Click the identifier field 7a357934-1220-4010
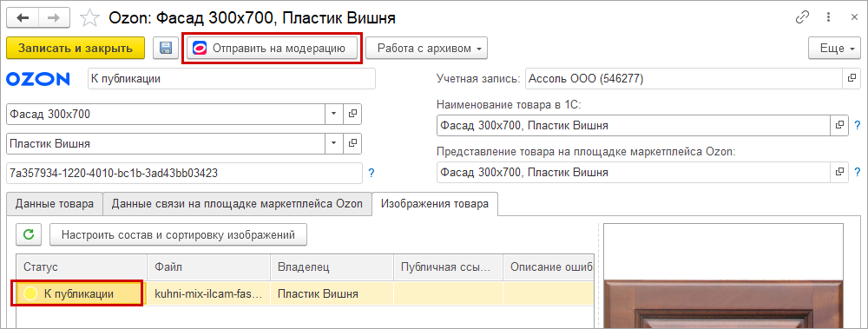 pyautogui.click(x=184, y=173)
